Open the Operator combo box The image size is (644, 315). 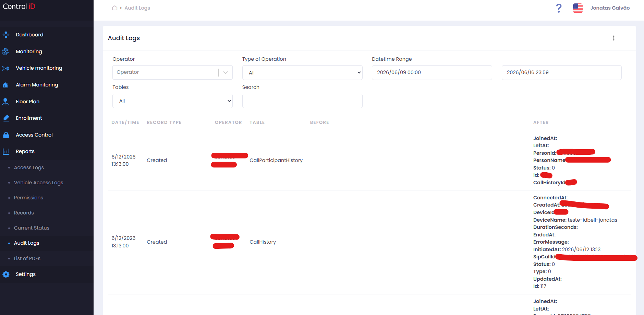(172, 72)
